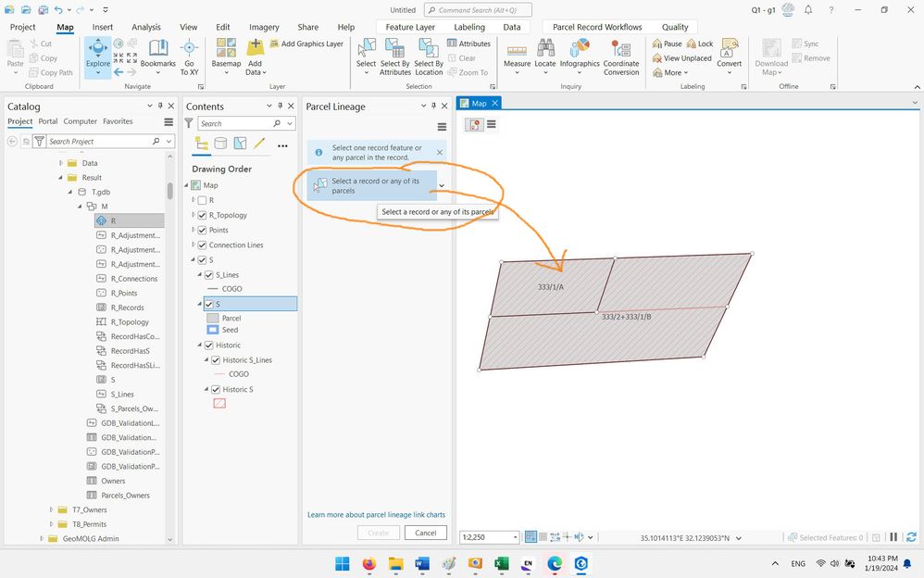This screenshot has height=578, width=924.
Task: Switch Contents to List By Data Source
Action: click(x=220, y=144)
